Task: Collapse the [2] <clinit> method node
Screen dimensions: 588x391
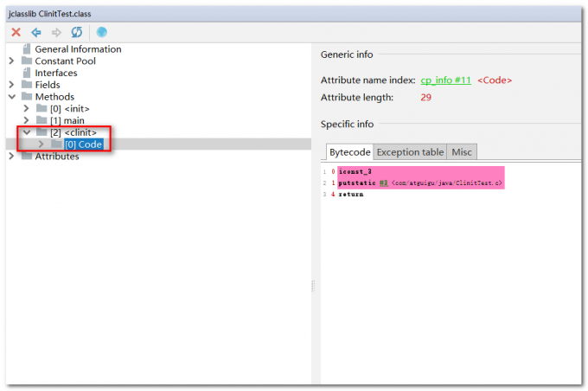Action: [27, 132]
